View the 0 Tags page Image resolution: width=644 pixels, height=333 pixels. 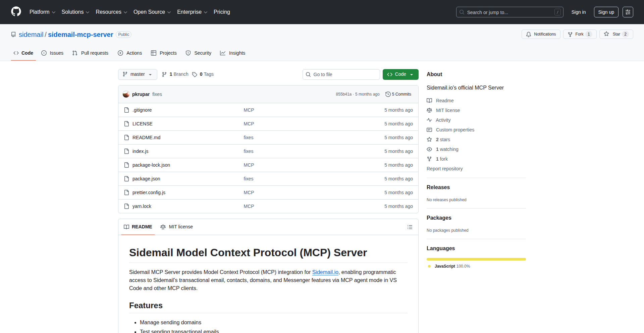point(203,74)
